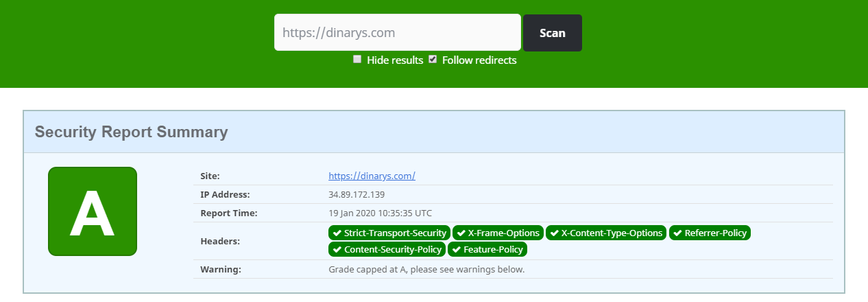The image size is (868, 302).
Task: Enable the Hide results checkbox
Action: pyautogui.click(x=357, y=59)
